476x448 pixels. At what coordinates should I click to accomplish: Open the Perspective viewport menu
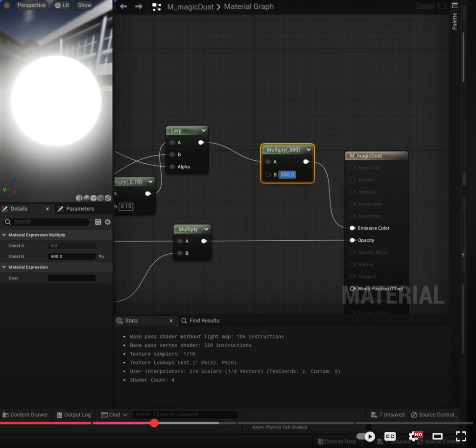tap(31, 5)
